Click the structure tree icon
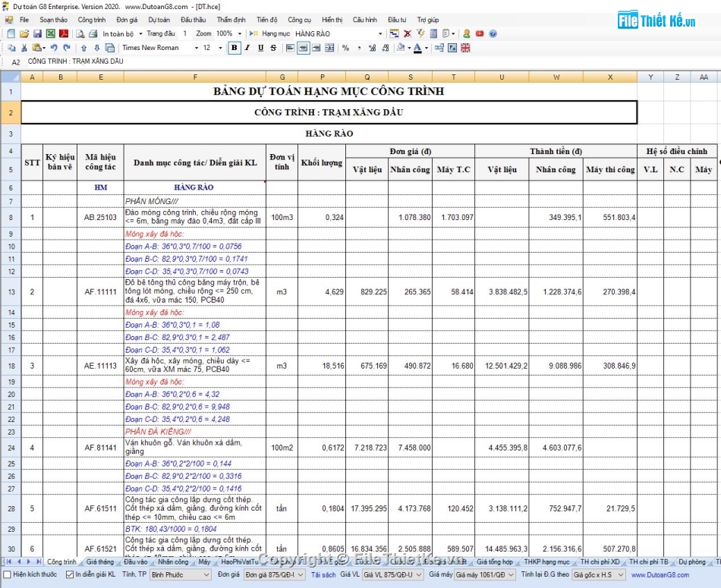 tap(439, 48)
